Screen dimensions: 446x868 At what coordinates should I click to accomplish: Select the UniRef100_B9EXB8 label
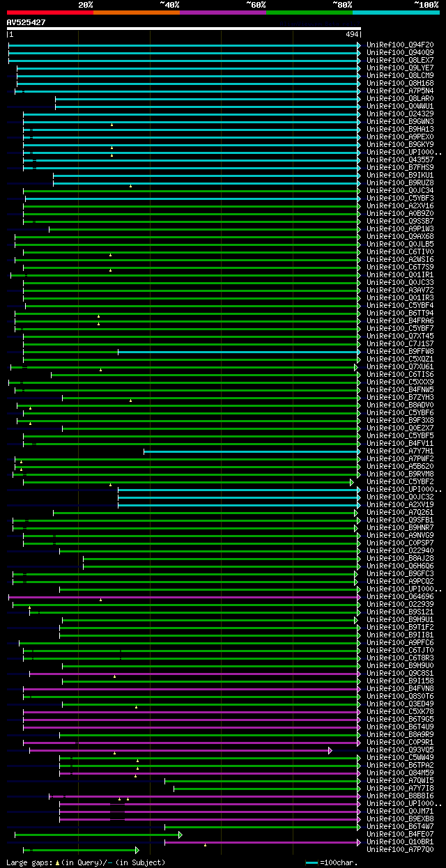coord(400,819)
